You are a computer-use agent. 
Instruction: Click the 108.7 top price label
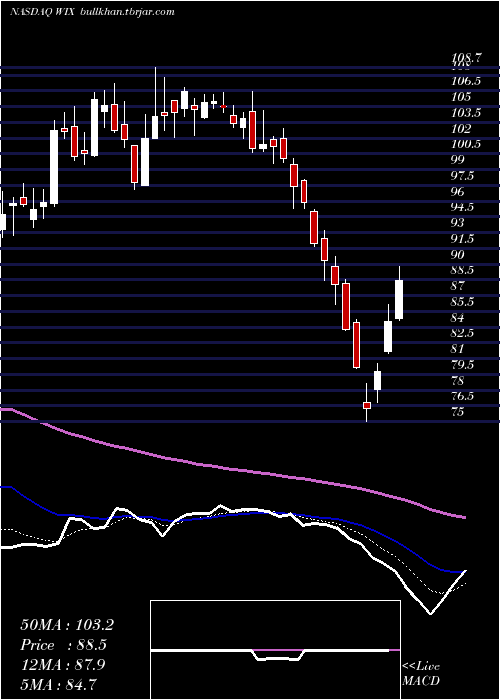tap(467, 58)
